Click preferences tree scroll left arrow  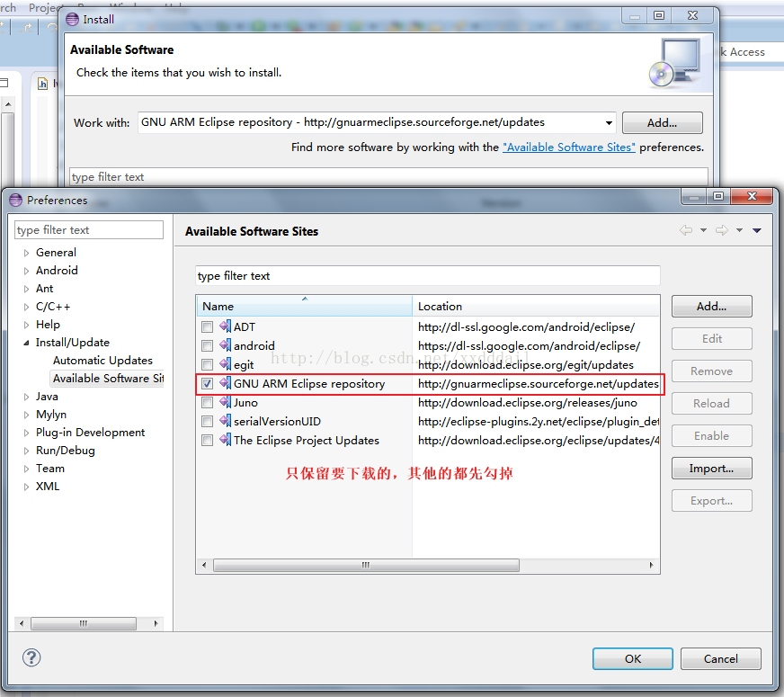[x=22, y=623]
